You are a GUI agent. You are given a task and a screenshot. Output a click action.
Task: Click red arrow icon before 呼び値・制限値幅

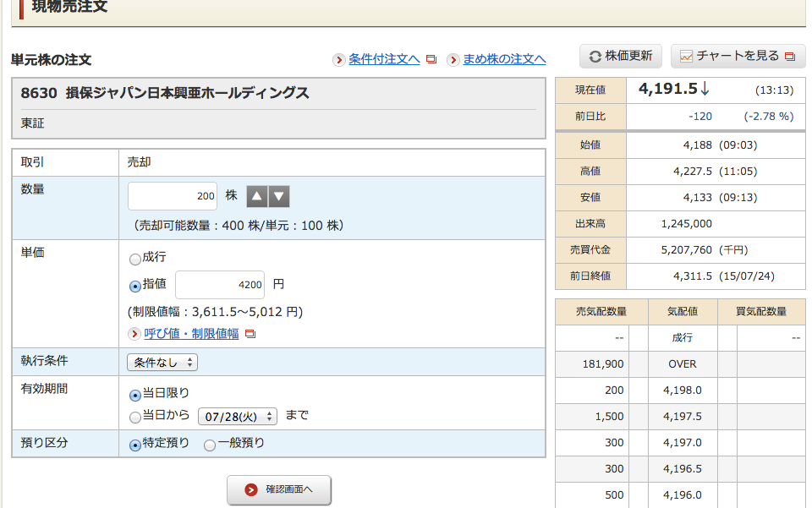click(134, 334)
